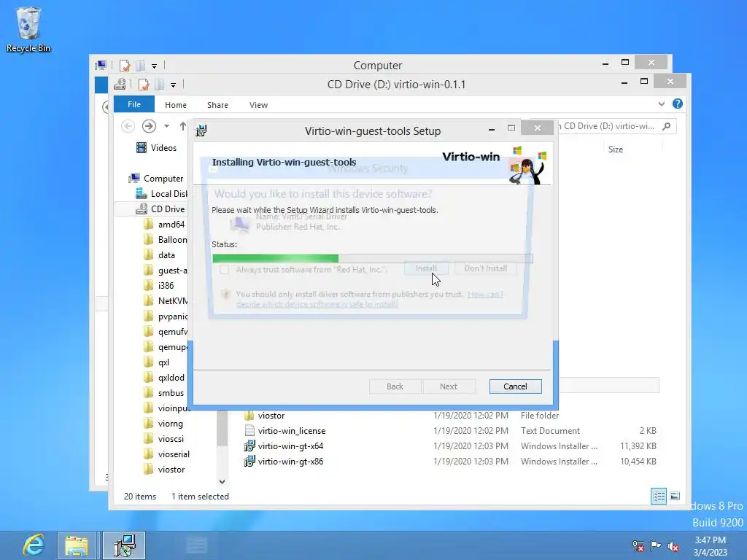
Task: Open File Explorer taskbar button
Action: [77, 545]
